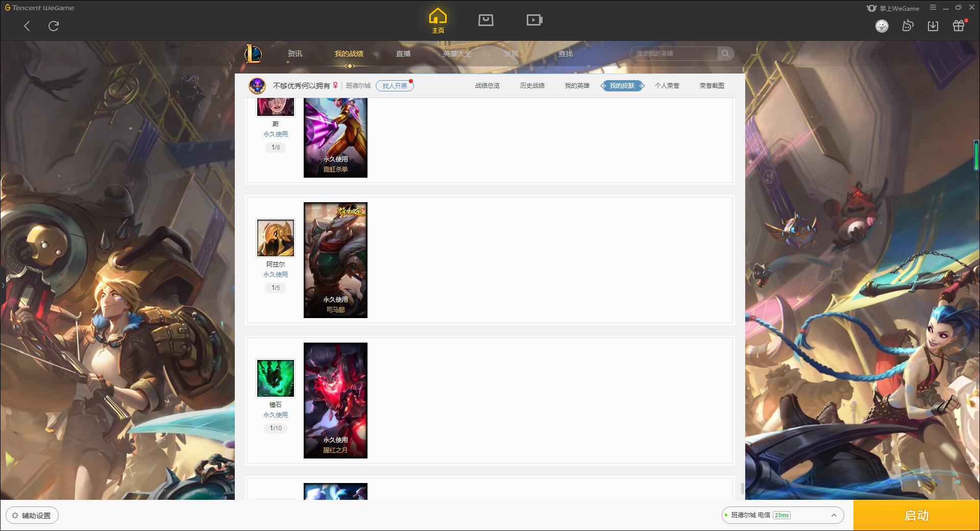This screenshot has width=980, height=531.
Task: Click the 1/8 skin count badge
Action: click(276, 148)
